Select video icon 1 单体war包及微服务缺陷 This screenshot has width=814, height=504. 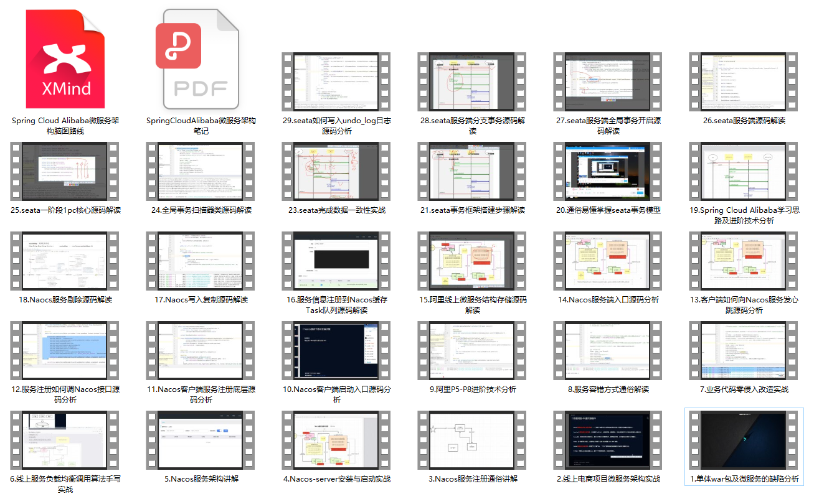[x=744, y=440]
